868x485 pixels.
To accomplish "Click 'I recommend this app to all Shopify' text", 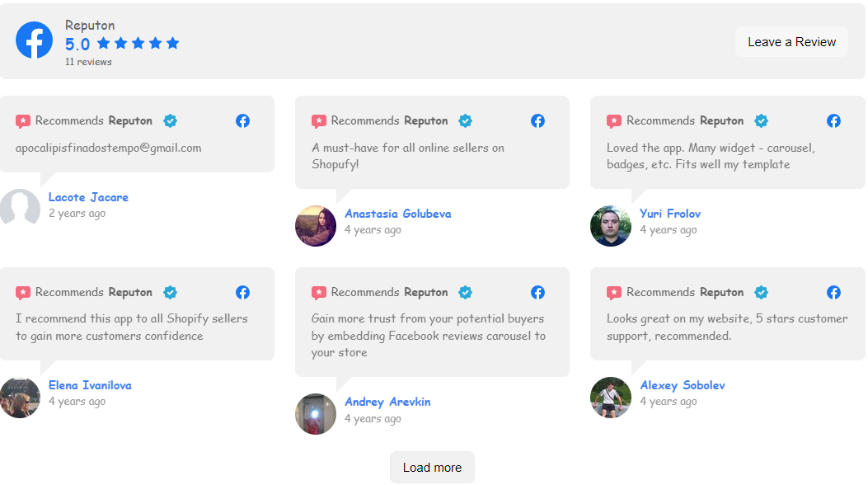I will (x=132, y=327).
